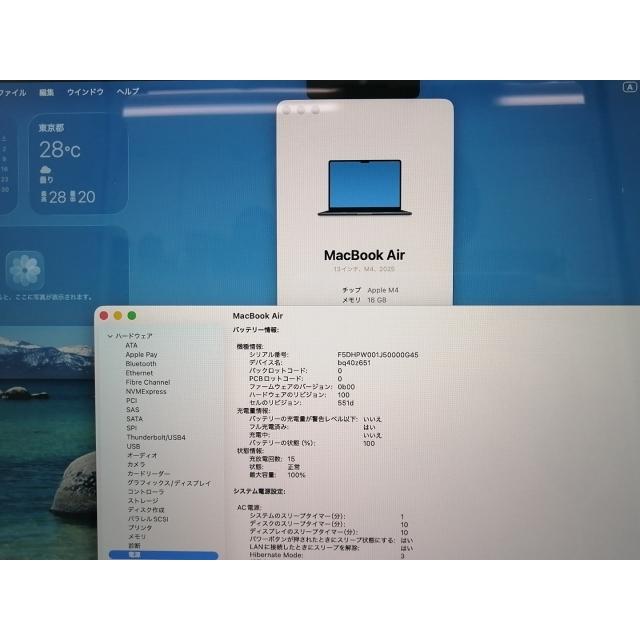Select グラフィックス/ディスプレイ in the sidebar
Screen dimensions: 640x640
[169, 483]
